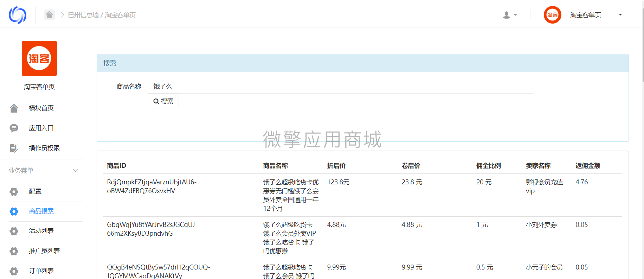Click seller name 小元子的会员
Image resolution: width=644 pixels, height=279 pixels.
[545, 267]
